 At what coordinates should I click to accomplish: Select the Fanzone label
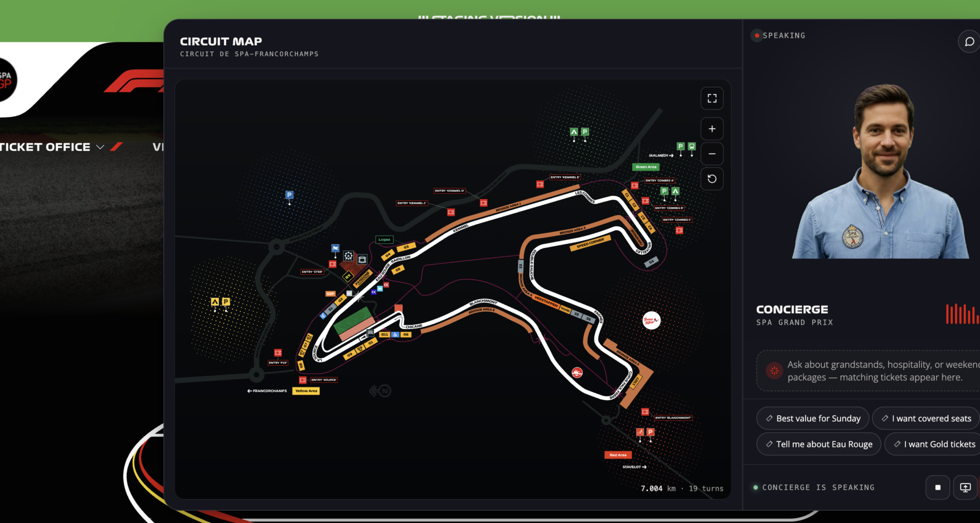click(x=363, y=279)
